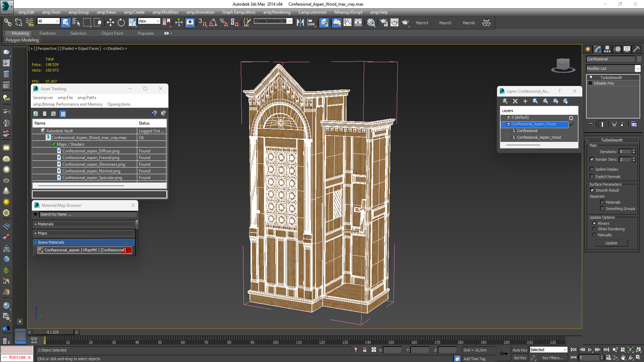Click the Macro4 toolbar button
This screenshot has width=644, height=362.
pos(422,23)
